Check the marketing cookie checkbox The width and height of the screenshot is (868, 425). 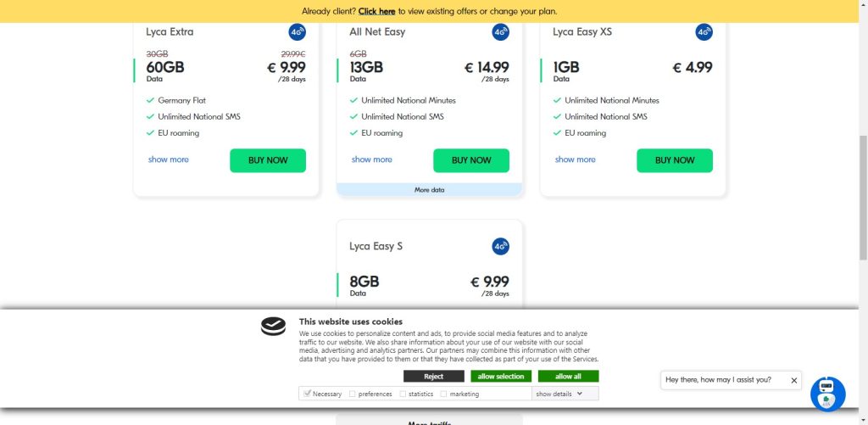pos(444,394)
